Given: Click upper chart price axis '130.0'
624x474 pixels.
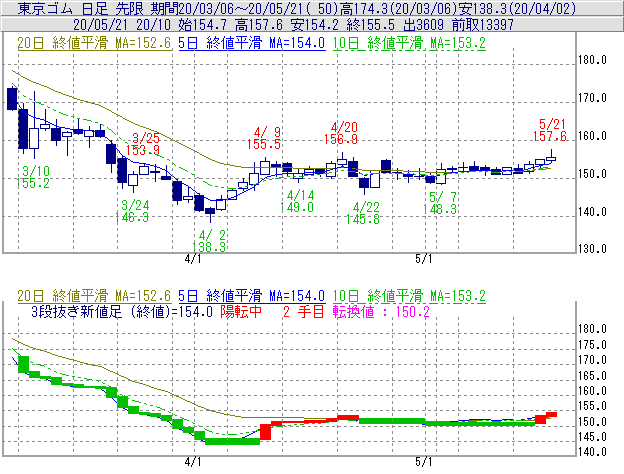Looking at the screenshot, I should point(592,249).
